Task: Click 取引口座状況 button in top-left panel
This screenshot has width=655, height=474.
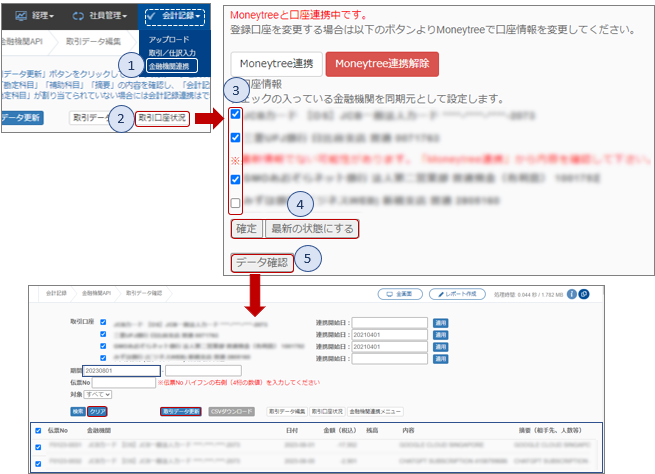Action: click(162, 118)
